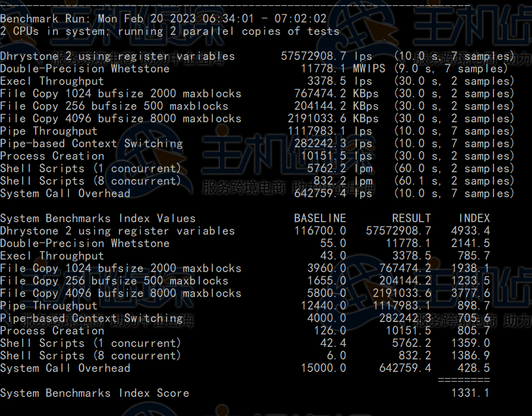The image size is (532, 416).
Task: Click the Pipe Throughput baseline value 12440.0
Action: 323,305
